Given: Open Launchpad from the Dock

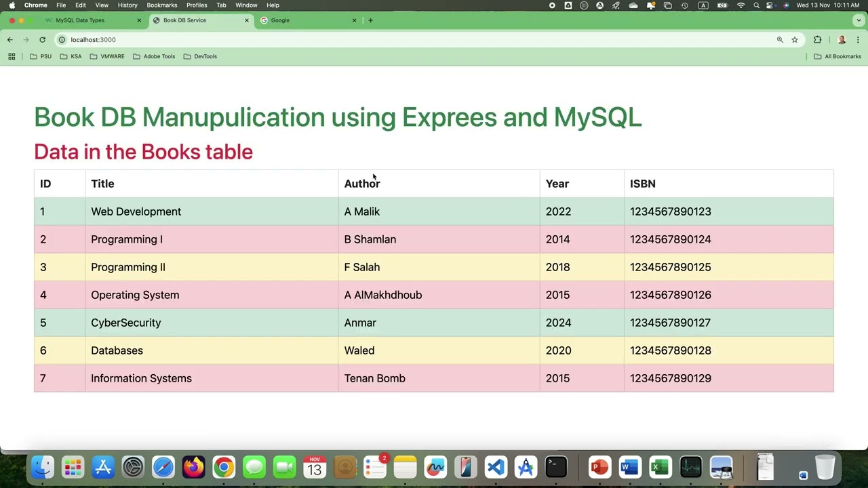Looking at the screenshot, I should pyautogui.click(x=73, y=467).
